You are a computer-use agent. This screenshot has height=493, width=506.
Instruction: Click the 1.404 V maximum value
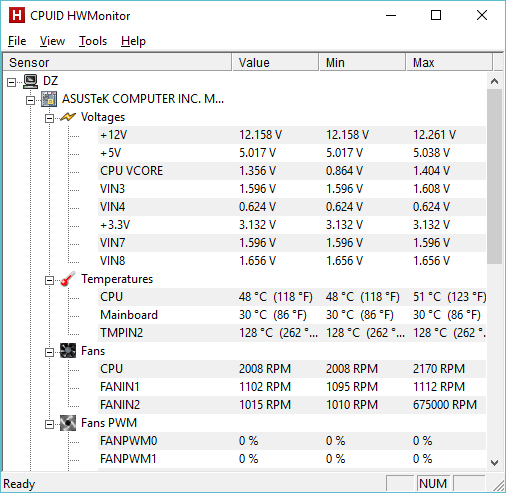(431, 171)
